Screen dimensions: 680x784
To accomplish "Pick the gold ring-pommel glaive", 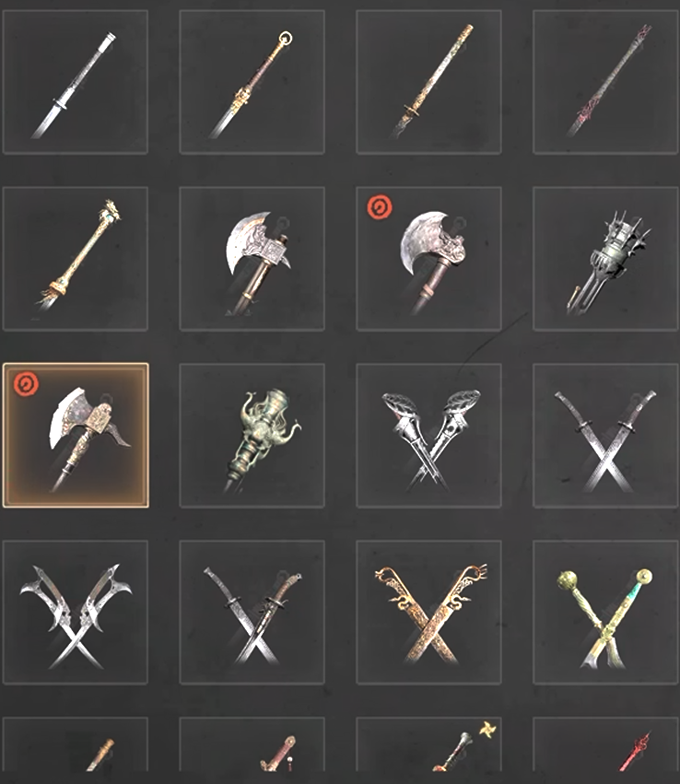I will click(x=252, y=82).
